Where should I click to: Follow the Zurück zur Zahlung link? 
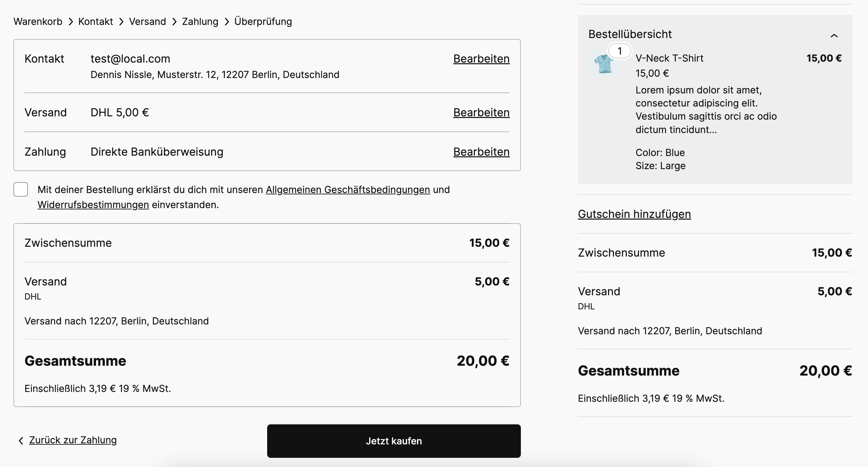coord(73,440)
